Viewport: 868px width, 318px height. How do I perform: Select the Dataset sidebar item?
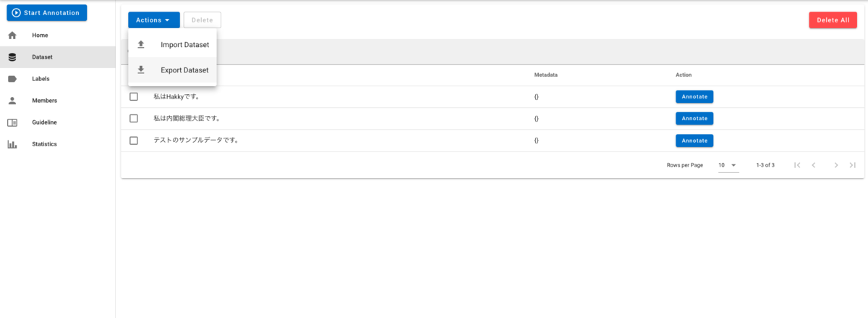[x=58, y=57]
